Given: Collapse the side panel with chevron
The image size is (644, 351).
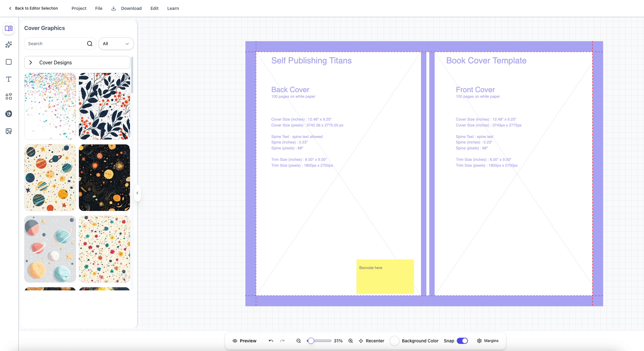Looking at the screenshot, I should point(137,193).
